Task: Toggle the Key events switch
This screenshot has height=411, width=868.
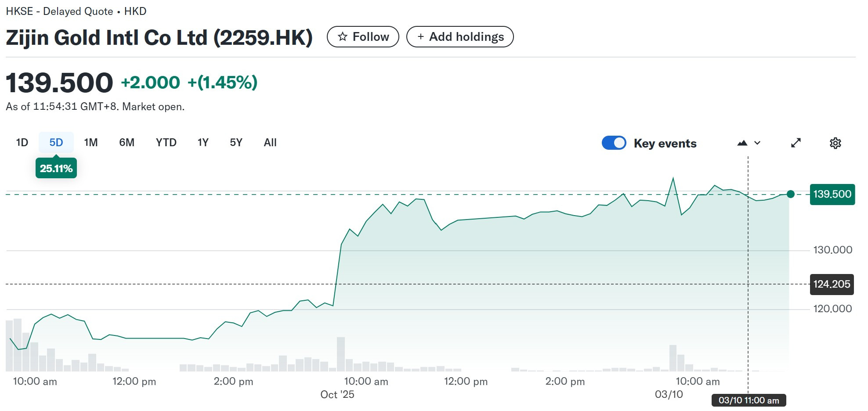Action: (x=614, y=143)
